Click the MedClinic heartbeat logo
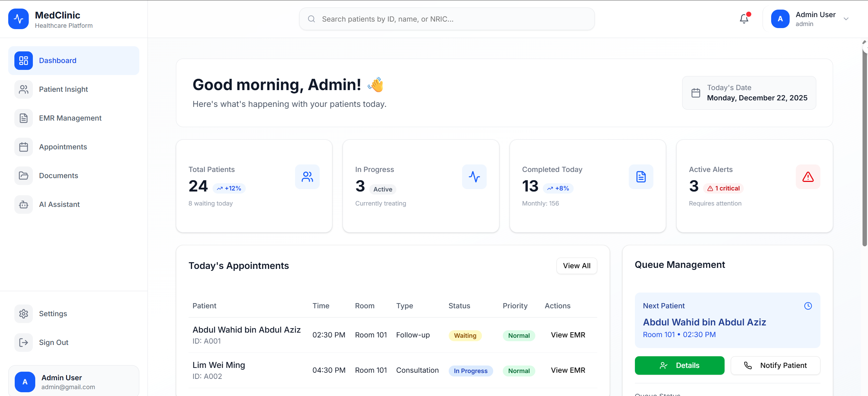 [x=18, y=19]
